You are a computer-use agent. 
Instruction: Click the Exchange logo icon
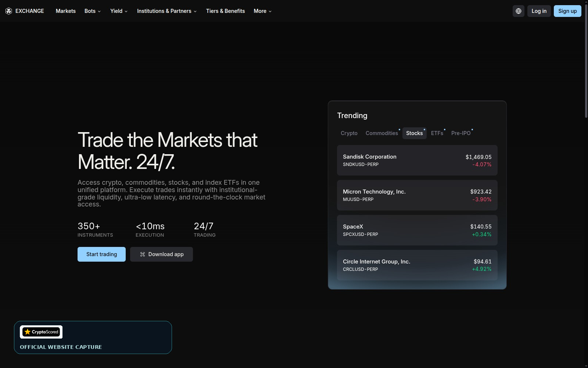click(9, 11)
